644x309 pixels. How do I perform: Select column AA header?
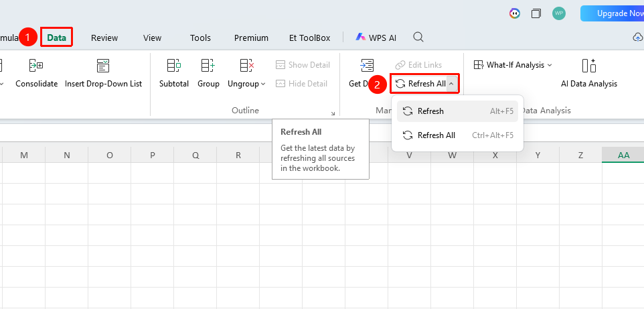click(623, 155)
